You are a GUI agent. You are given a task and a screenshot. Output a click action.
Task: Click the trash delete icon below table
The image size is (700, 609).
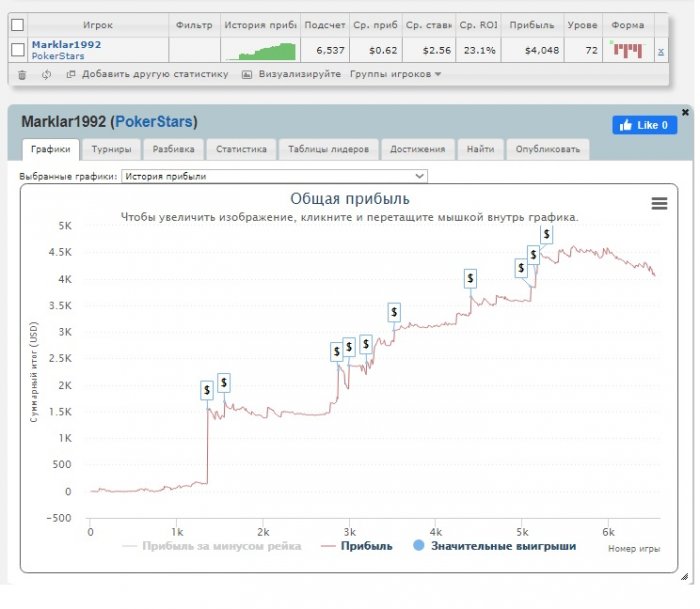pyautogui.click(x=22, y=75)
